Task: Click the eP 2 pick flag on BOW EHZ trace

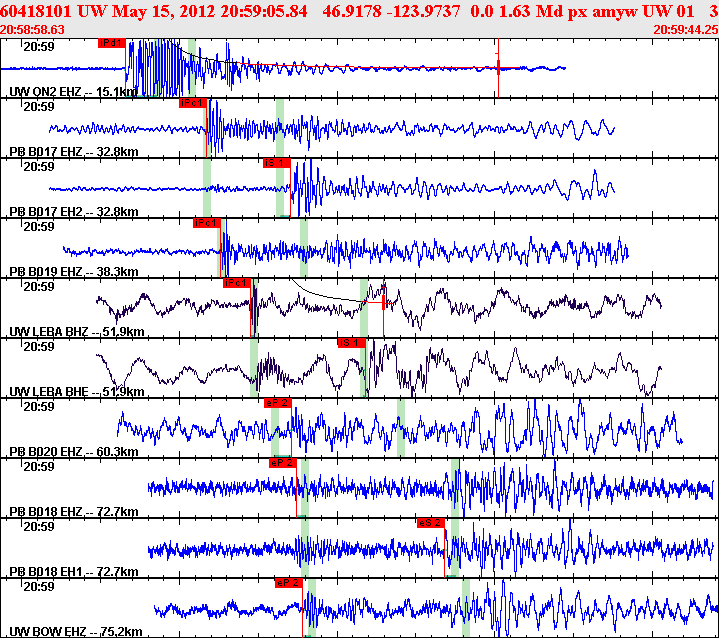Action: (289, 583)
